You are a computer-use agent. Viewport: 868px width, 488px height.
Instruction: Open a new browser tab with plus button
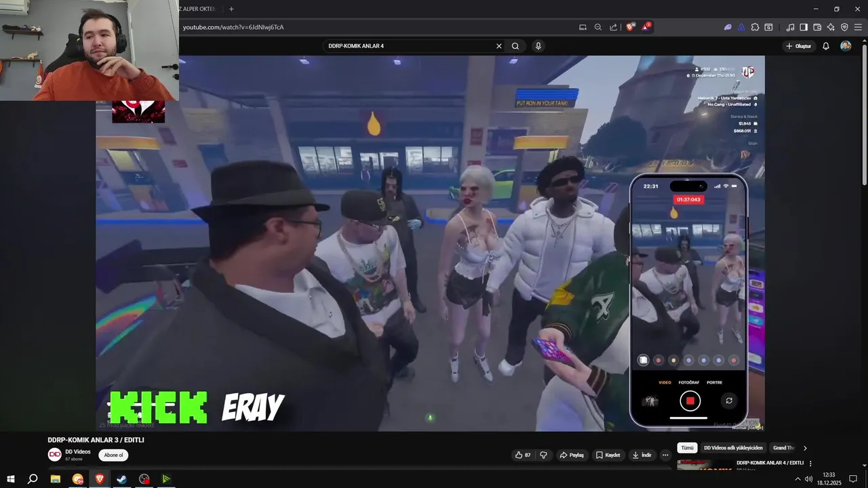tap(231, 9)
